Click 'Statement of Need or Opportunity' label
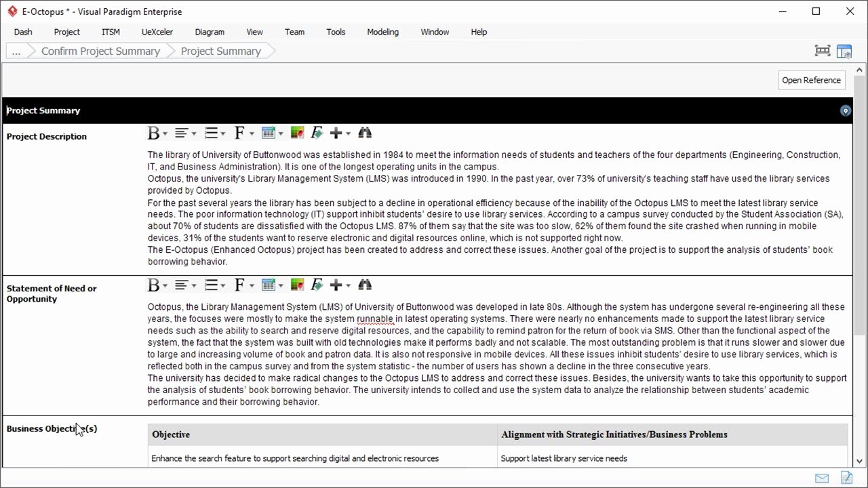This screenshot has height=488, width=868. 52,293
